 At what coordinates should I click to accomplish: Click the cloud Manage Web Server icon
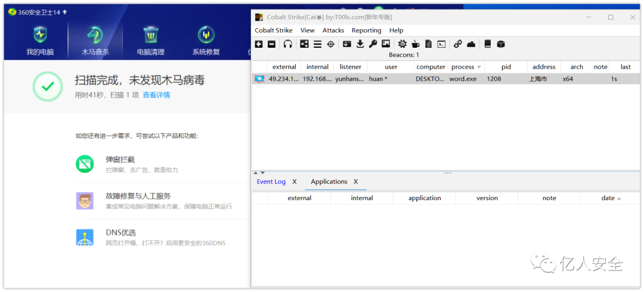tap(471, 44)
